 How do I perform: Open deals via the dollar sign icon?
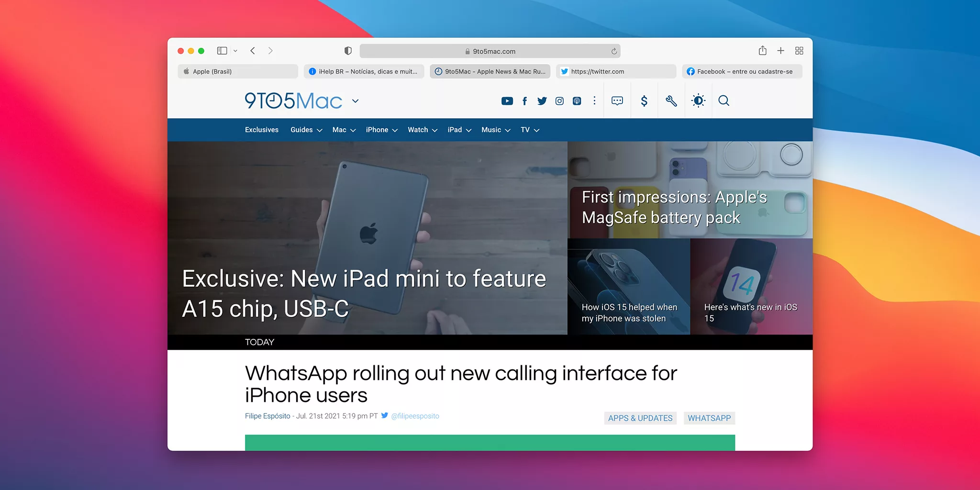click(644, 101)
